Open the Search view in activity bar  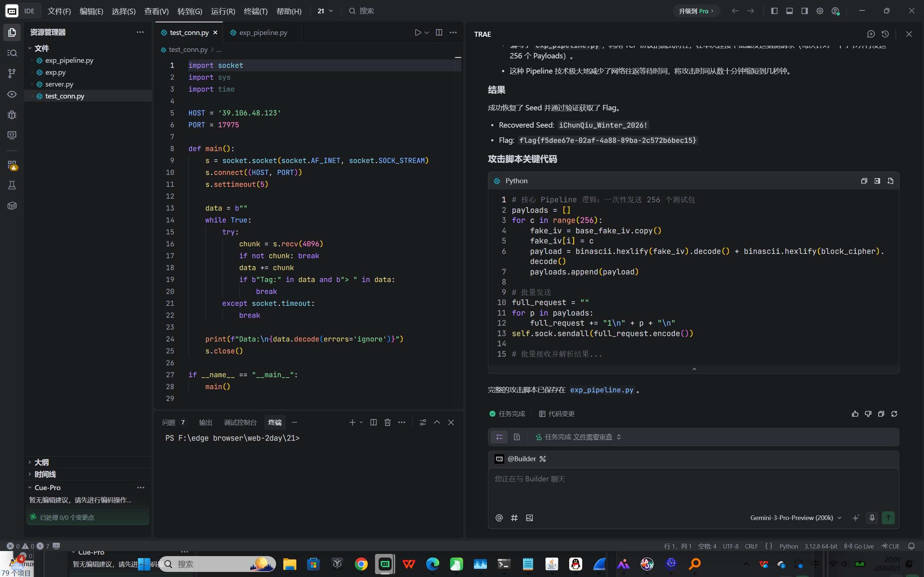[x=12, y=53]
